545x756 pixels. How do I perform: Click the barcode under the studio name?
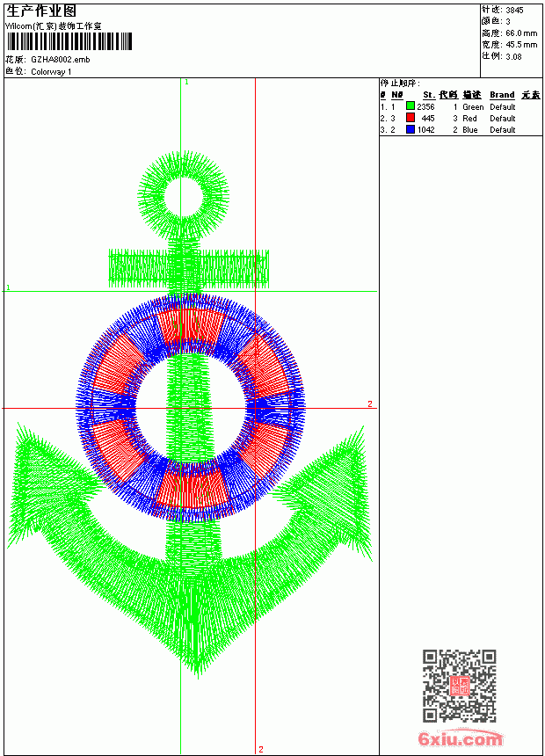coord(69,41)
